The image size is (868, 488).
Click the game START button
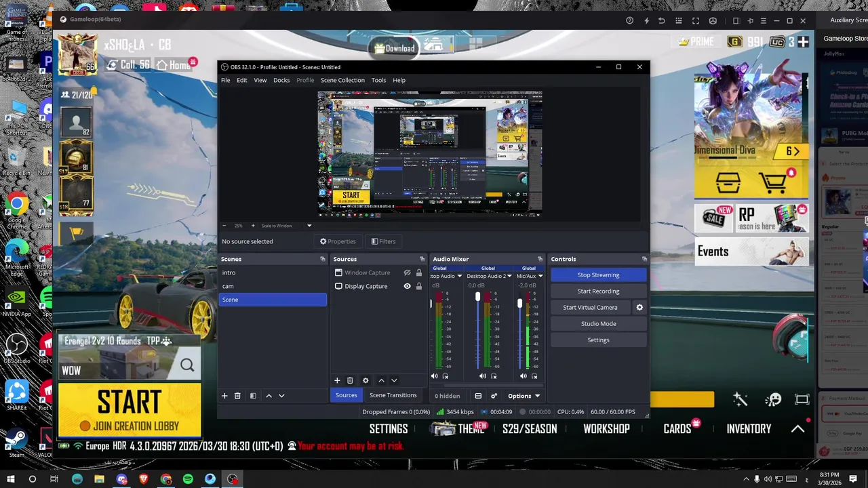(130, 410)
